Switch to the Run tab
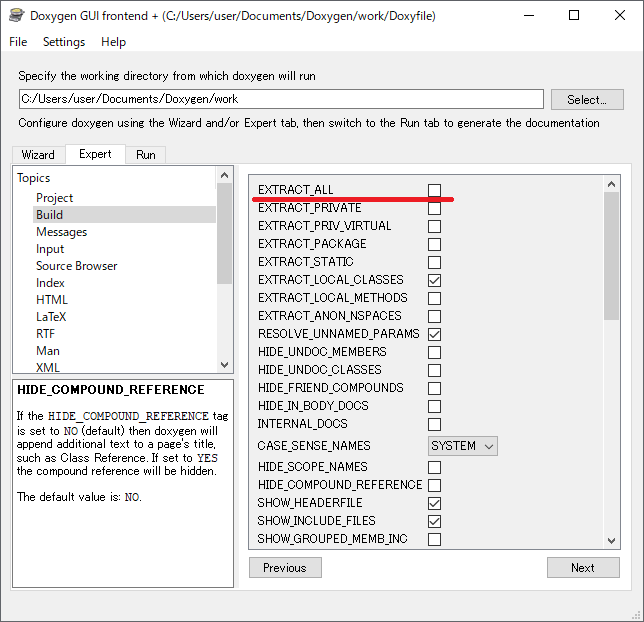 146,155
